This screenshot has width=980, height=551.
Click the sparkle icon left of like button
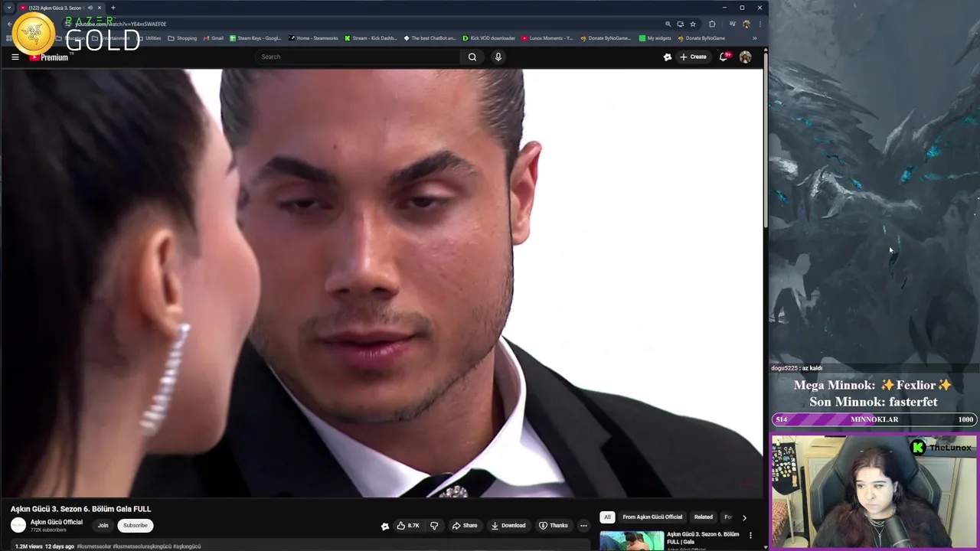coord(384,526)
